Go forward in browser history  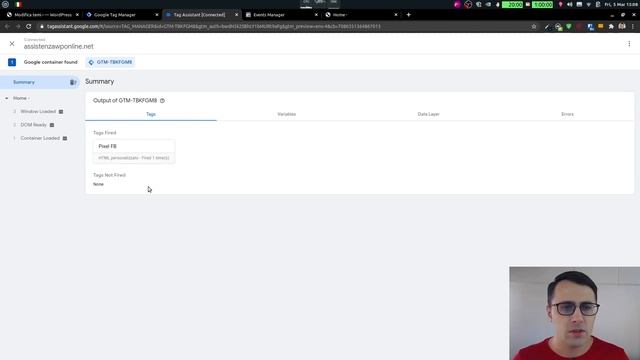pyautogui.click(x=18, y=27)
